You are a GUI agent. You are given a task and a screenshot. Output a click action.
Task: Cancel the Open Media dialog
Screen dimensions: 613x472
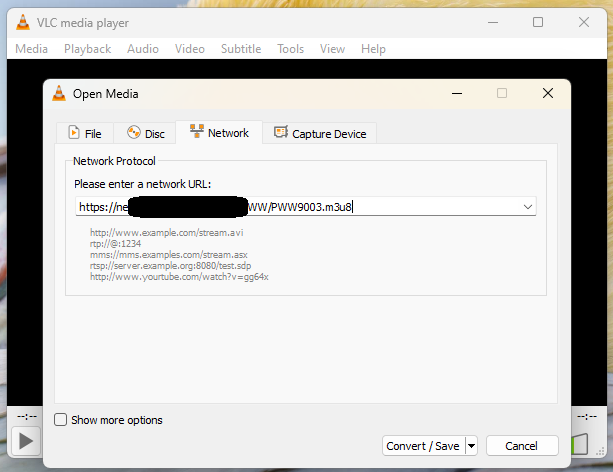[x=522, y=446]
